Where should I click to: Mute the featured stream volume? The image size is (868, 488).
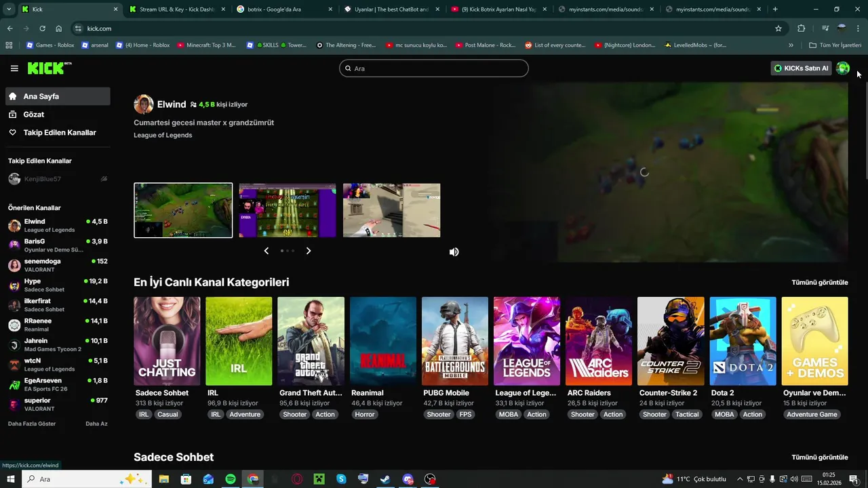[454, 251]
